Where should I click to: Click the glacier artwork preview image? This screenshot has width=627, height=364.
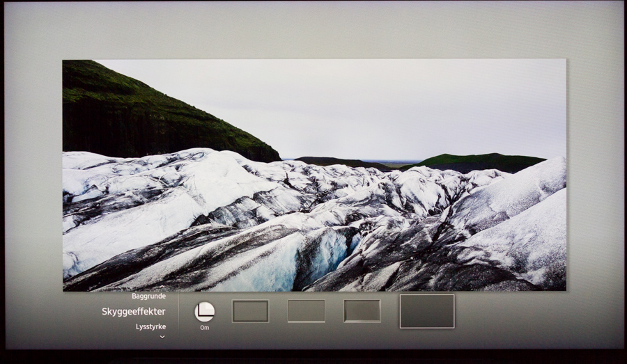pos(314,175)
